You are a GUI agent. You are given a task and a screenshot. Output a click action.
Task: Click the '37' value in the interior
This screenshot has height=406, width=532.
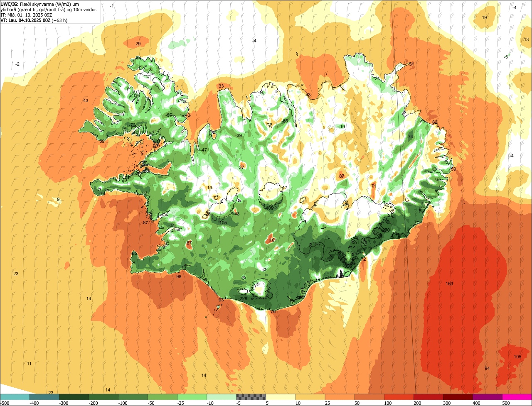point(241,167)
